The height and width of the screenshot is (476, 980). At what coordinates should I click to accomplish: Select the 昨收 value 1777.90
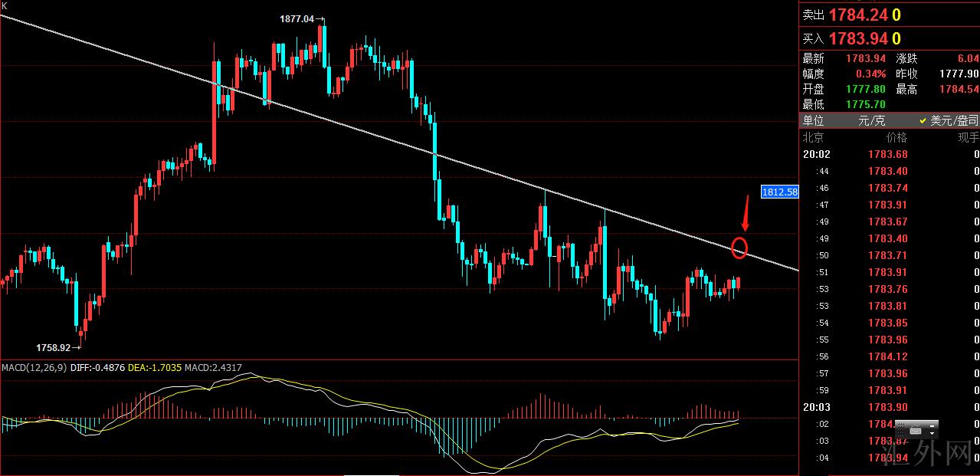tap(959, 74)
